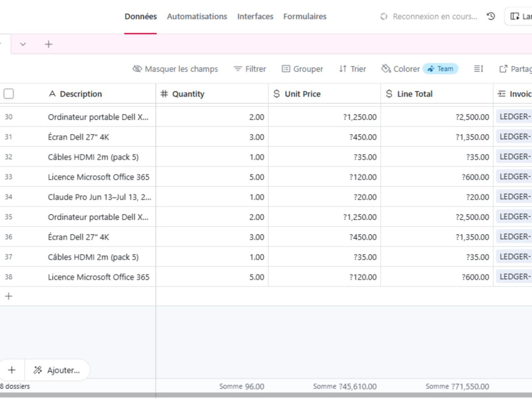Open the Données tab

click(x=140, y=16)
